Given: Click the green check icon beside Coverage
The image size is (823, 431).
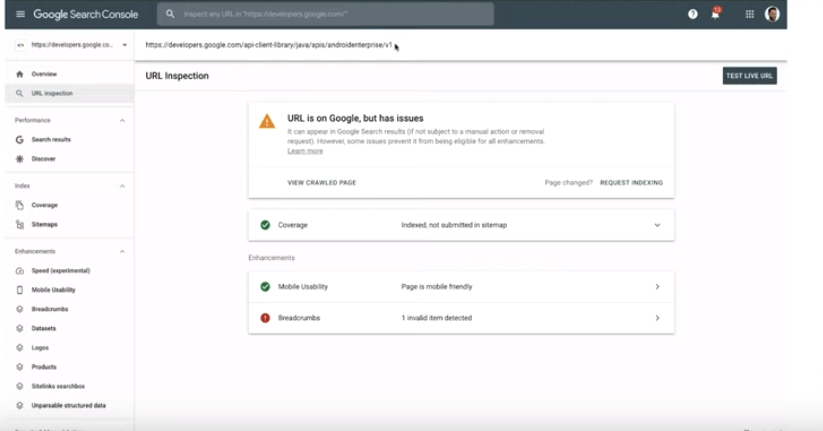Looking at the screenshot, I should (265, 225).
